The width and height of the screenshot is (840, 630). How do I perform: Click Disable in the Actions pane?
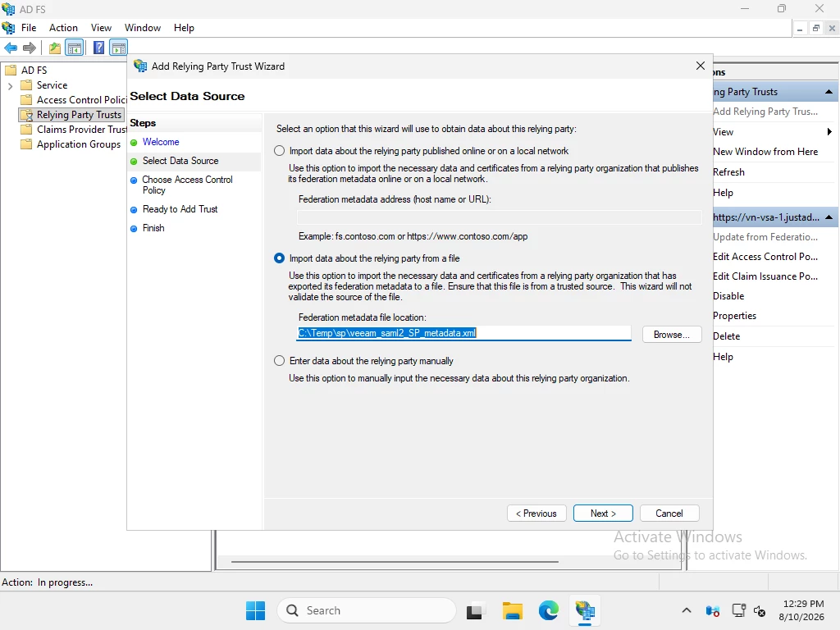coord(728,296)
